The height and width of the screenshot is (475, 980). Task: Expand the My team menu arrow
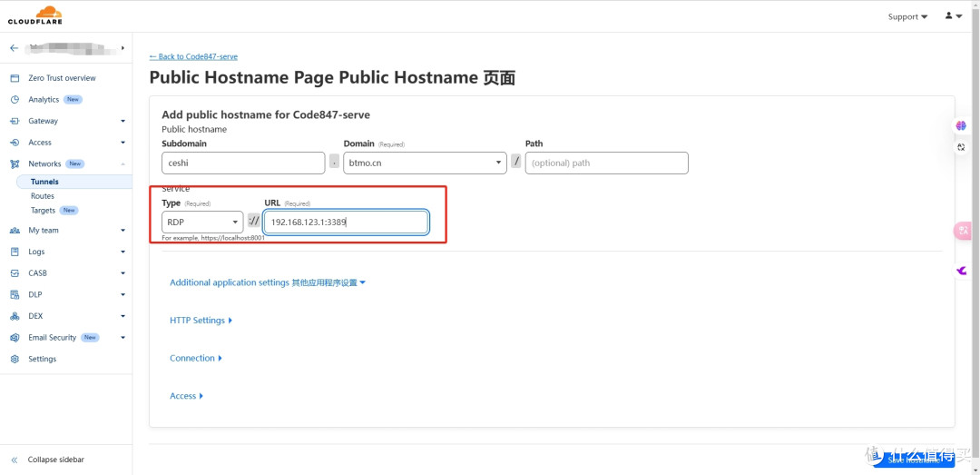122,231
